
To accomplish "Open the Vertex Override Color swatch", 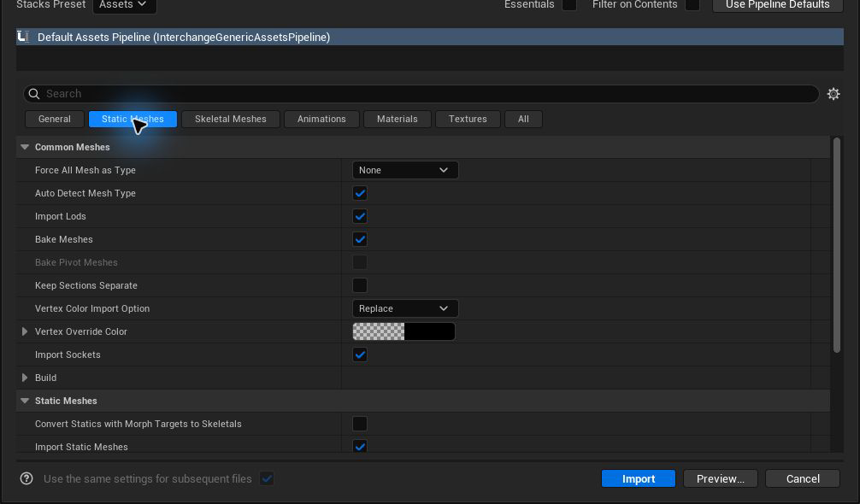I will point(403,331).
